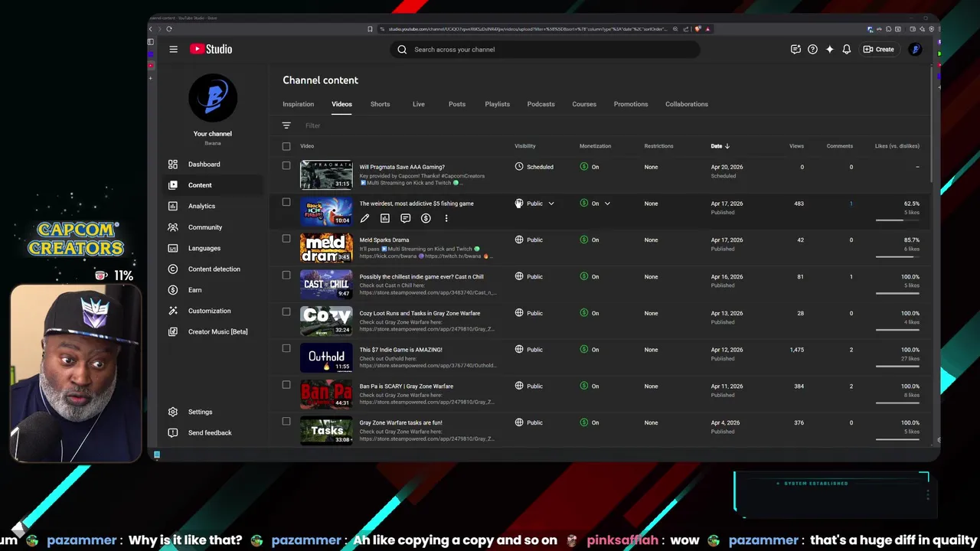This screenshot has height=551, width=980.
Task: Click the filter lines icon
Action: [286, 126]
